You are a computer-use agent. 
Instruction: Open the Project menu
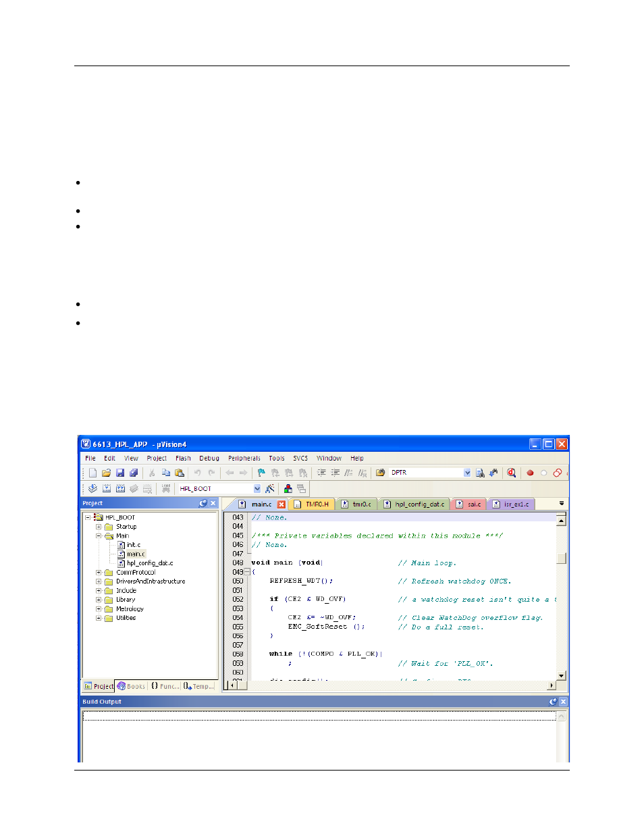click(157, 458)
